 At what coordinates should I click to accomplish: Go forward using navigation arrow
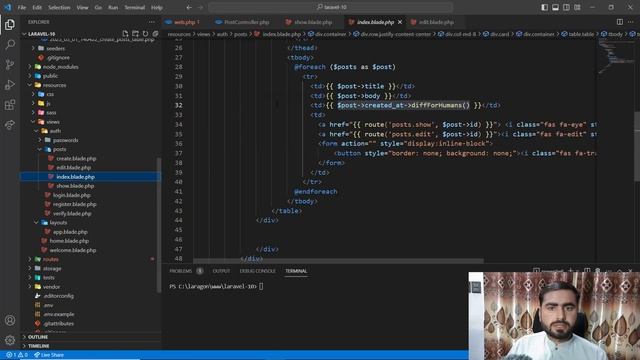[x=200, y=7]
